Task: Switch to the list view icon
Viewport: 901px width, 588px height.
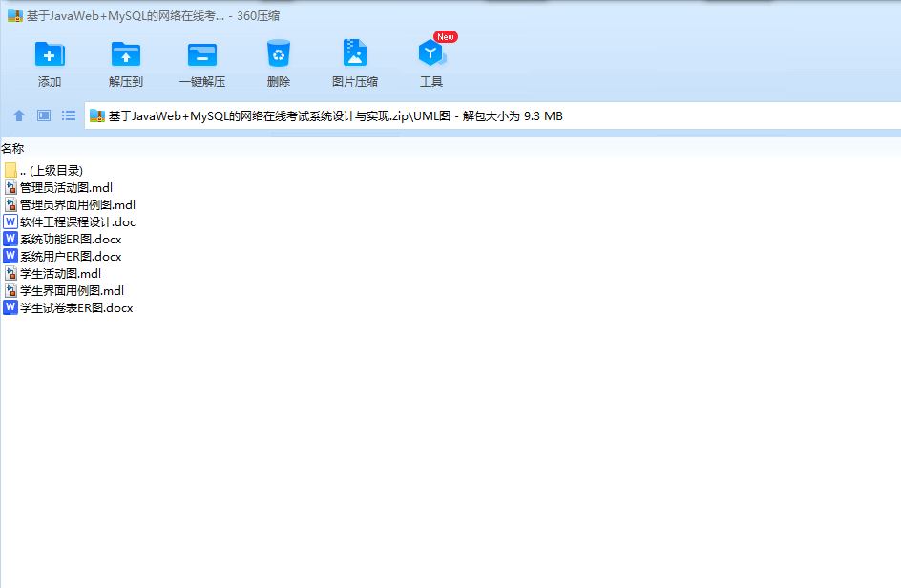Action: (69, 115)
